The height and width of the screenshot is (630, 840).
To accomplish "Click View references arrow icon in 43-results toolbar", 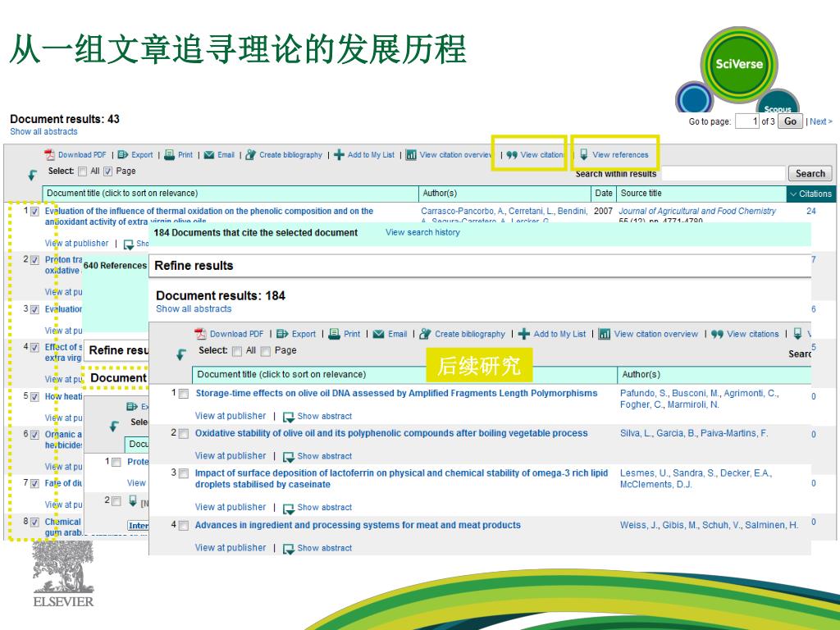I will [584, 155].
